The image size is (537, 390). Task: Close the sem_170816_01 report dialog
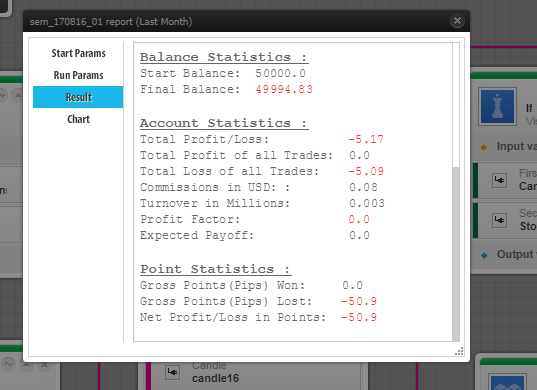click(x=457, y=21)
